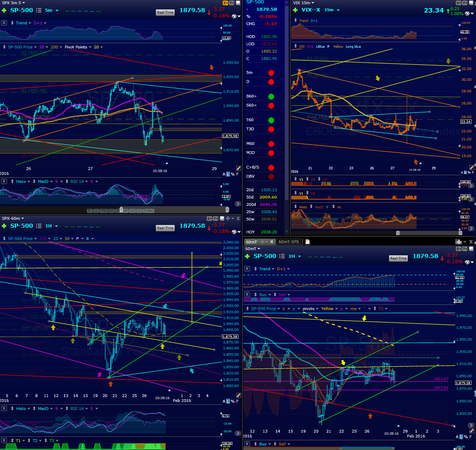The image size is (476, 450).
Task: Add symbol with green plus in VIX chart
Action: 295,10
